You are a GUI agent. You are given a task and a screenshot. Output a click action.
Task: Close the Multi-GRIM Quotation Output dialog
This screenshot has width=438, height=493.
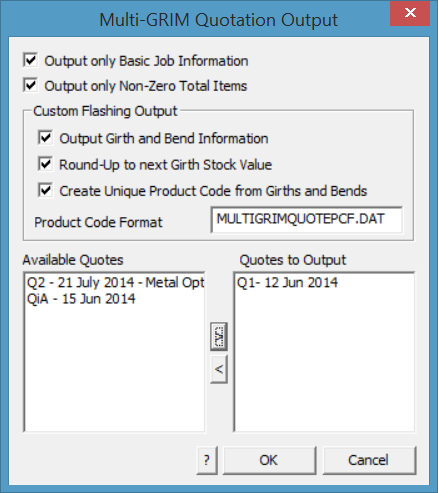point(410,13)
